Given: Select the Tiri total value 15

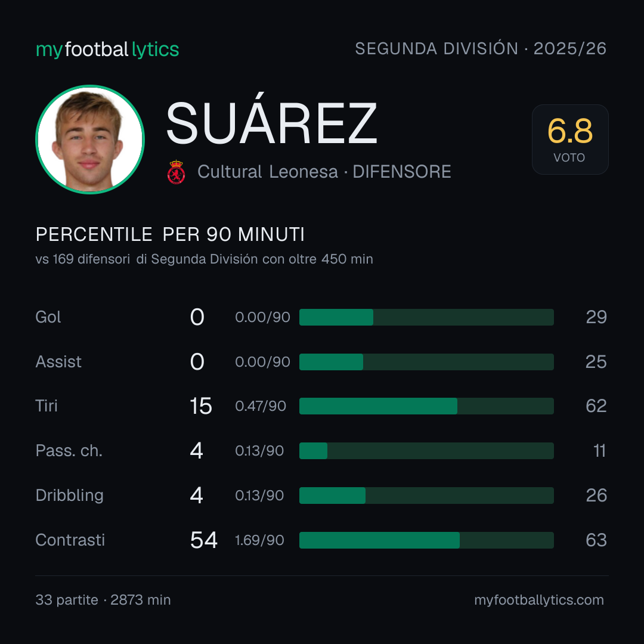Looking at the screenshot, I should coord(201,406).
